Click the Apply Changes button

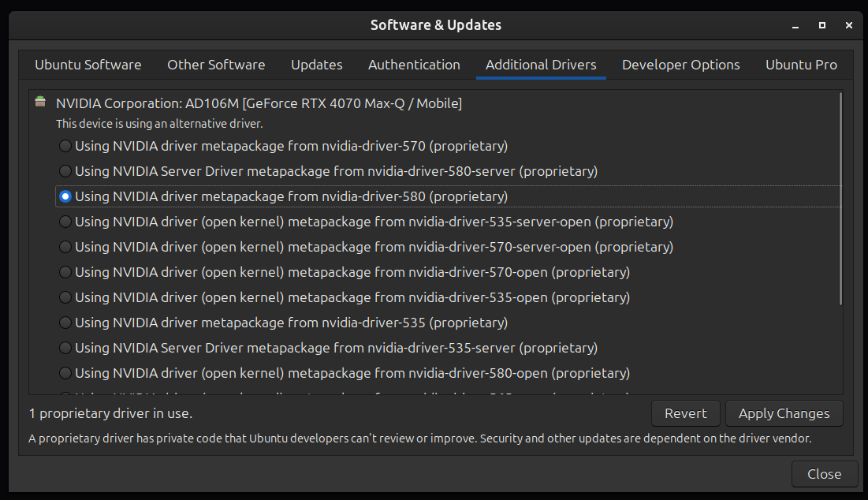tap(784, 413)
